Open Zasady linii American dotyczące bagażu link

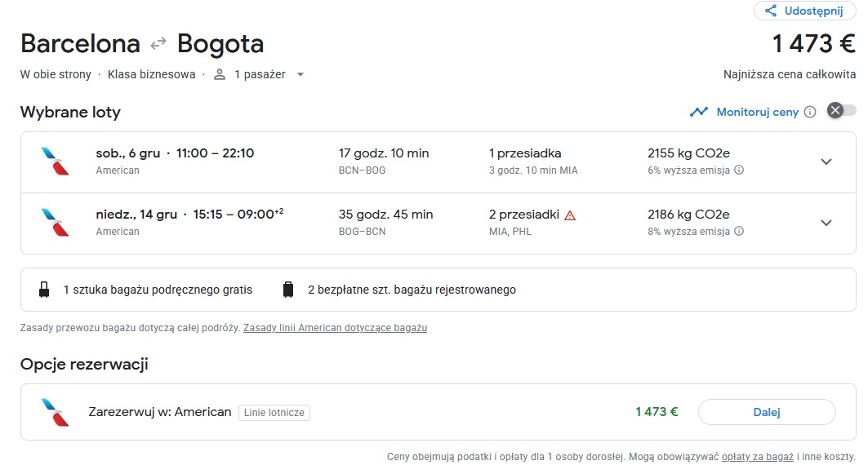click(335, 328)
